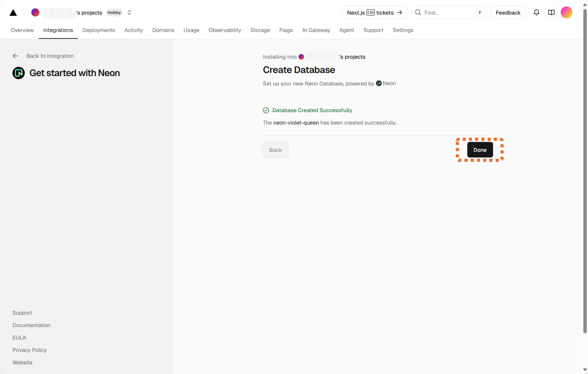Click the back arrow icon
Screen dimensions: 588x374
pyautogui.click(x=16, y=56)
